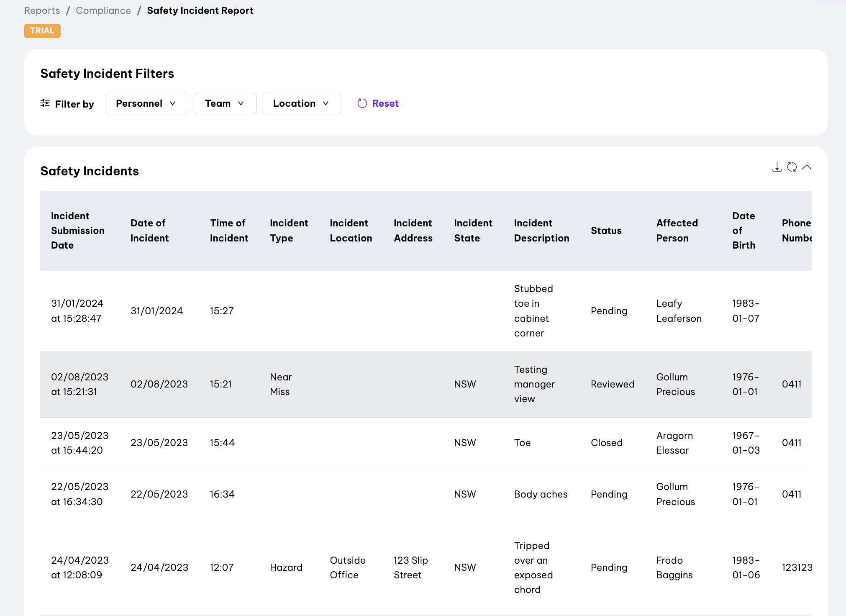Refresh the Safety Incidents table
Viewport: 846px width, 616px height.
pyautogui.click(x=792, y=167)
